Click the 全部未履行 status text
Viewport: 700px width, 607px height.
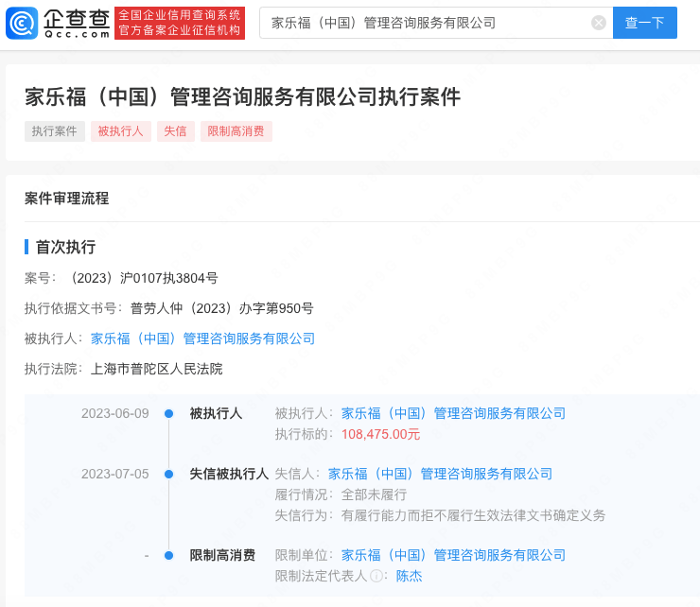pyautogui.click(x=374, y=494)
